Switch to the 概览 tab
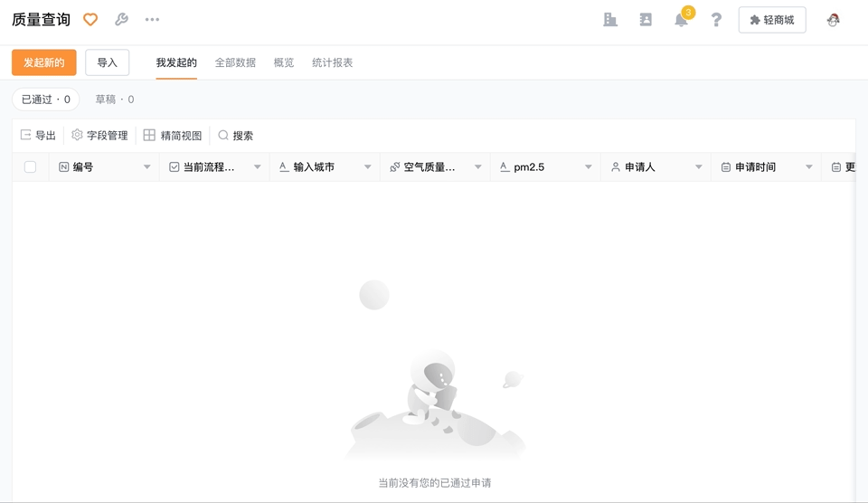The width and height of the screenshot is (868, 503). click(x=284, y=62)
